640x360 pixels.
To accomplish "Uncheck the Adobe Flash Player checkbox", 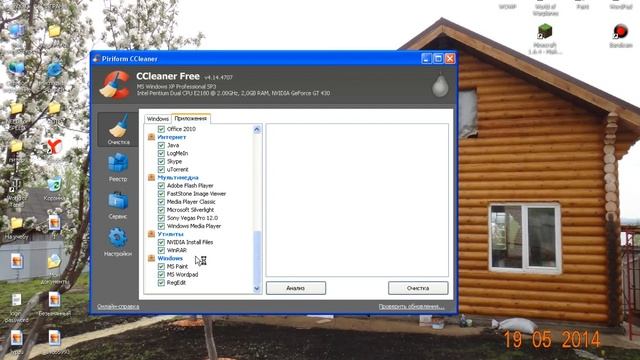I will tap(161, 186).
